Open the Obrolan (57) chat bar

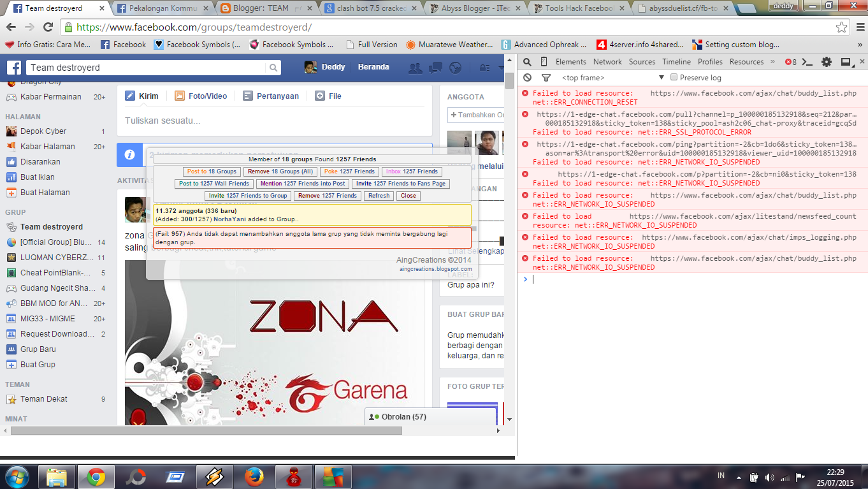[x=430, y=417]
